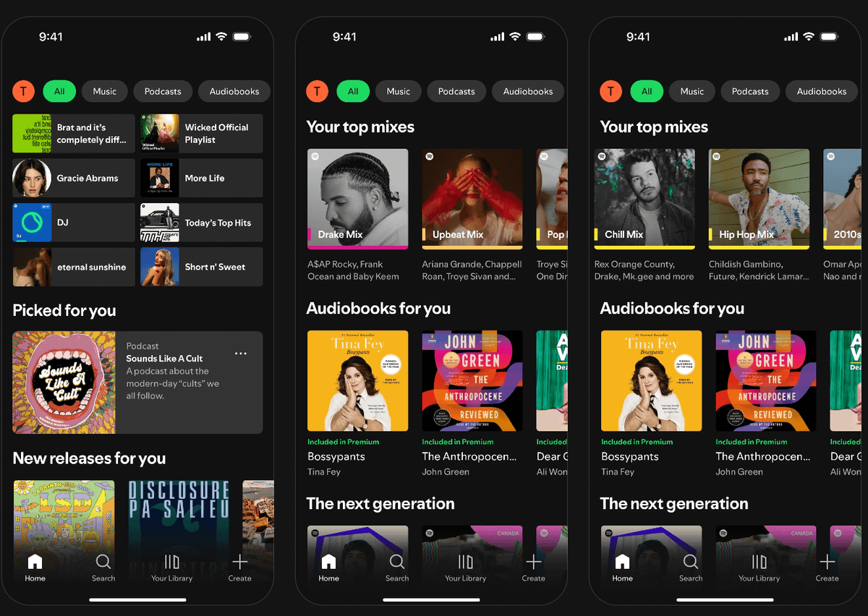Viewport: 868px width, 616px height.
Task: Tap 'Picked for you' heading
Action: (x=64, y=311)
